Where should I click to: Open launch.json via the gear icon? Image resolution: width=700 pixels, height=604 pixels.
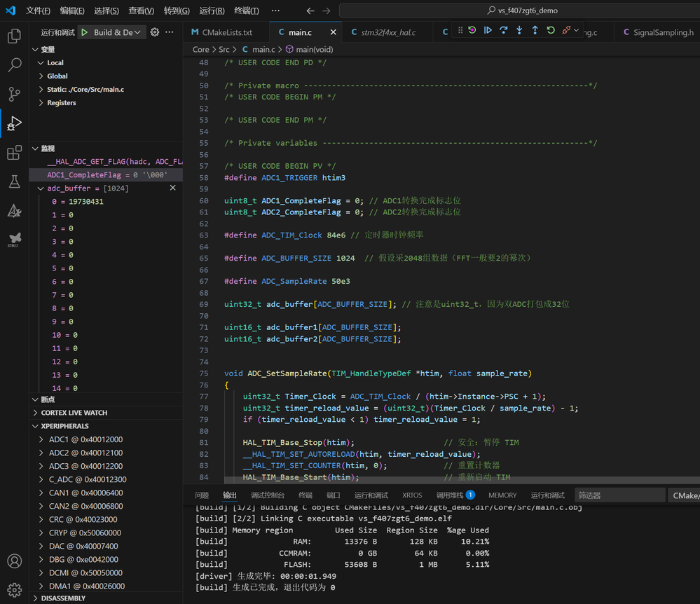pos(155,32)
